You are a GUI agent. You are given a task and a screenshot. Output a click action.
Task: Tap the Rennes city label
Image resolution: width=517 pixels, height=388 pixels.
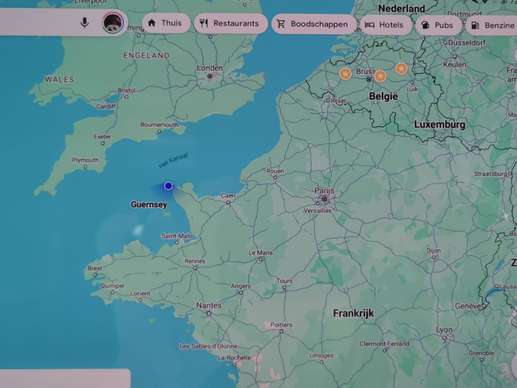(195, 261)
